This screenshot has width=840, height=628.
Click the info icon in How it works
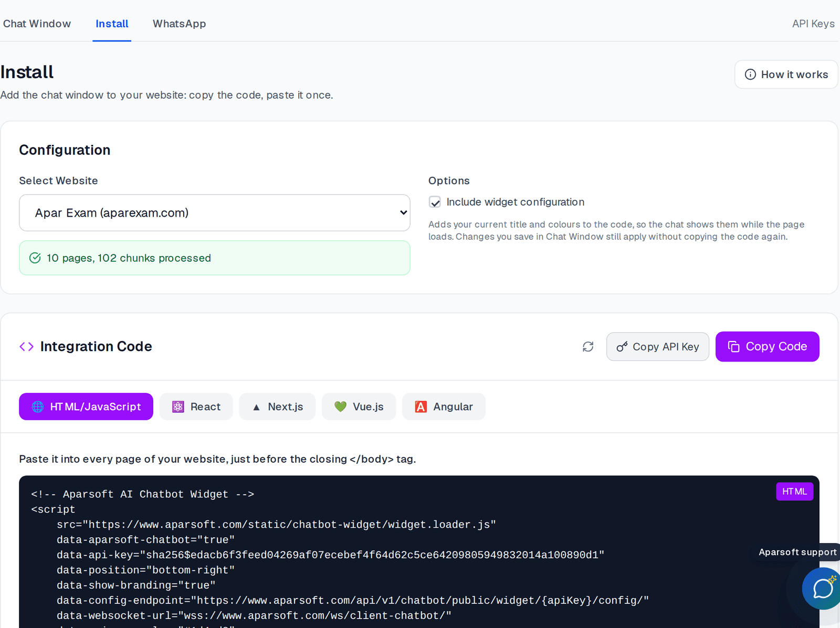click(751, 74)
